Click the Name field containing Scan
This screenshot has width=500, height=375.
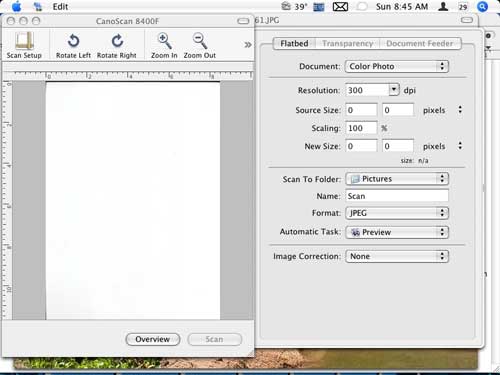397,196
